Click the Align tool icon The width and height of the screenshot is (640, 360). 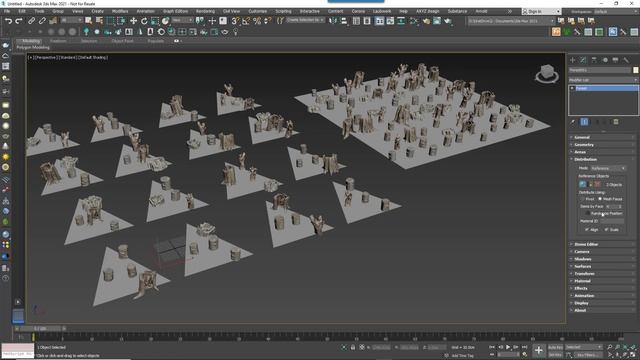pyautogui.click(x=344, y=20)
